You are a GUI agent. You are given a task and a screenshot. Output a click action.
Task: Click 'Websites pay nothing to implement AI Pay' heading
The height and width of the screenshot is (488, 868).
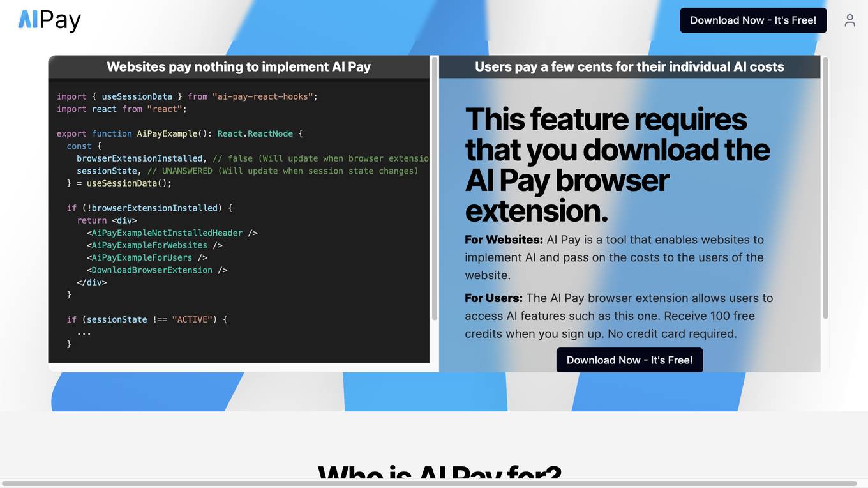pyautogui.click(x=239, y=66)
